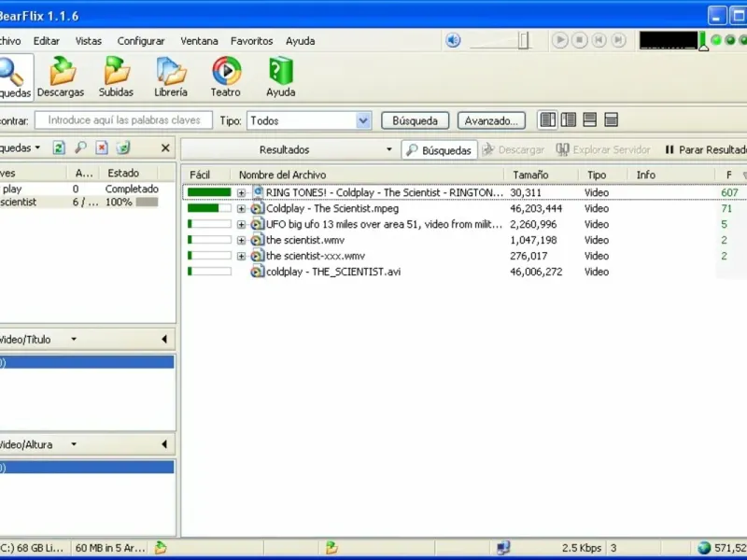Image resolution: width=747 pixels, height=560 pixels.
Task: Open the Tipo Todos dropdown
Action: tap(363, 120)
